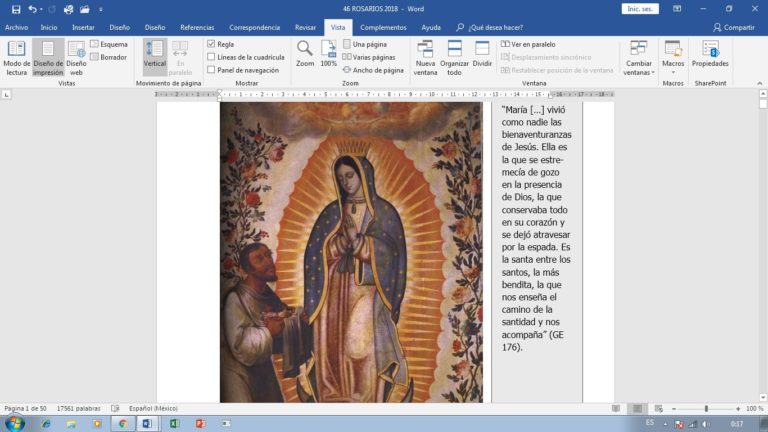The height and width of the screenshot is (432, 768).
Task: Click the Macros button icon
Action: 673,50
